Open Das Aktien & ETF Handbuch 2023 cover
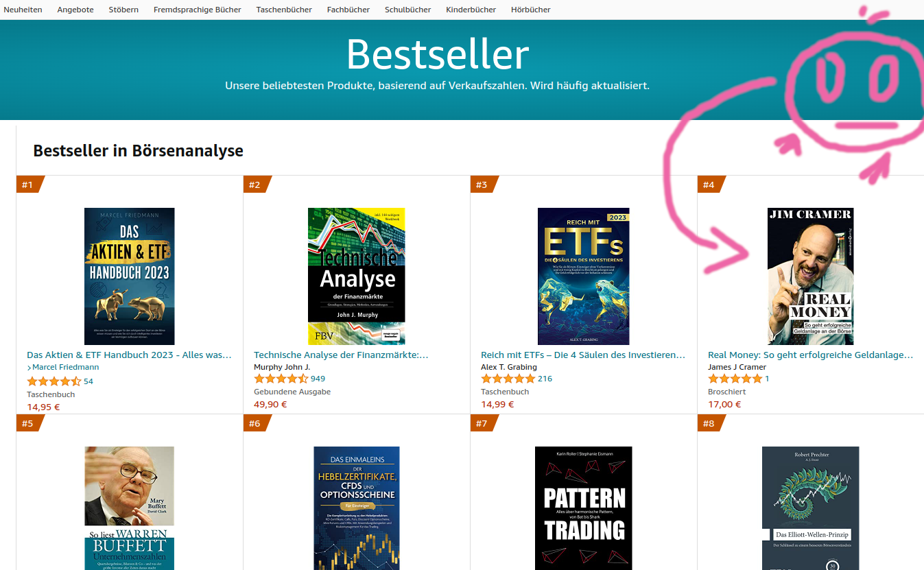 130,276
